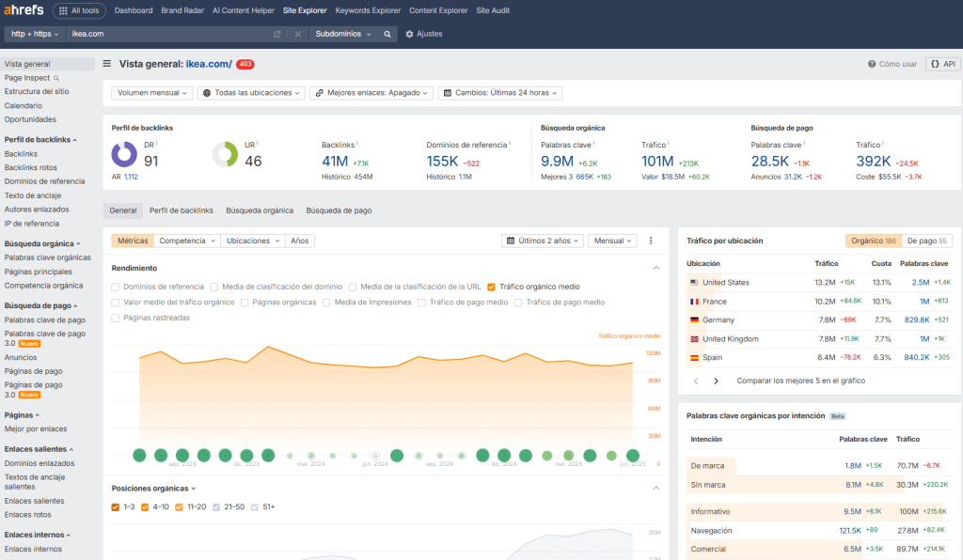
Task: Click the search magnifier button
Action: 387,34
